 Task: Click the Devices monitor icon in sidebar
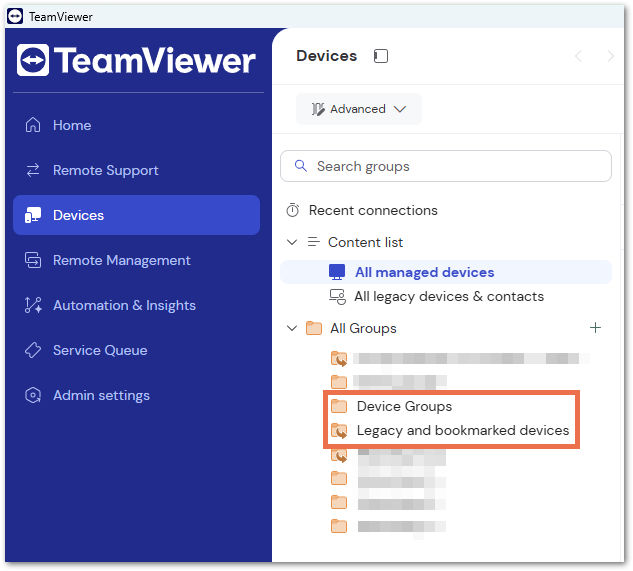pos(33,215)
